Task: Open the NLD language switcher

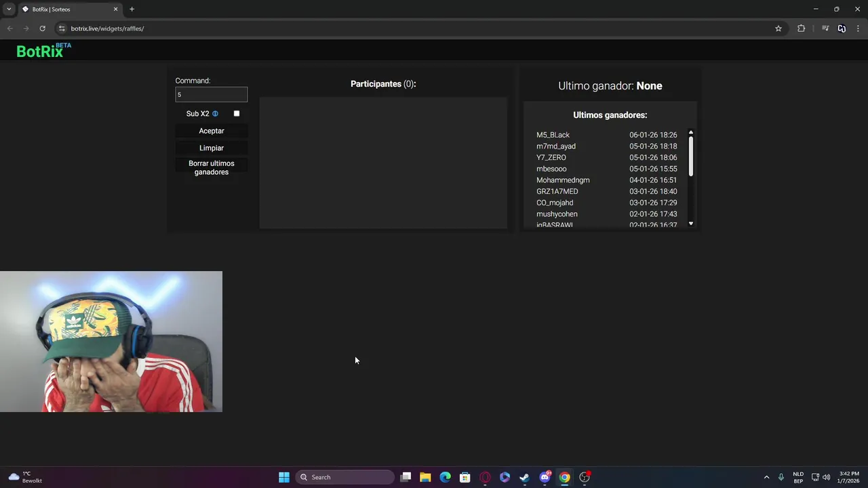Action: click(x=798, y=477)
